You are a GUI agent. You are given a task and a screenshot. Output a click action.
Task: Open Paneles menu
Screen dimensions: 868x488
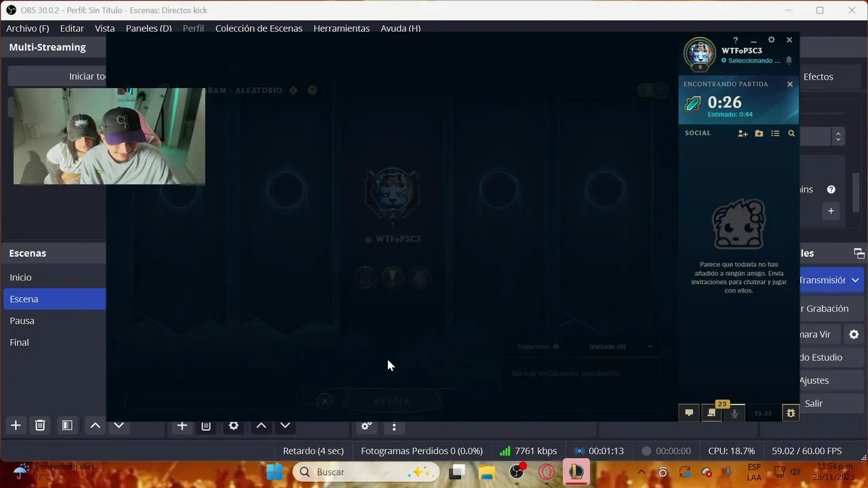pyautogui.click(x=149, y=28)
